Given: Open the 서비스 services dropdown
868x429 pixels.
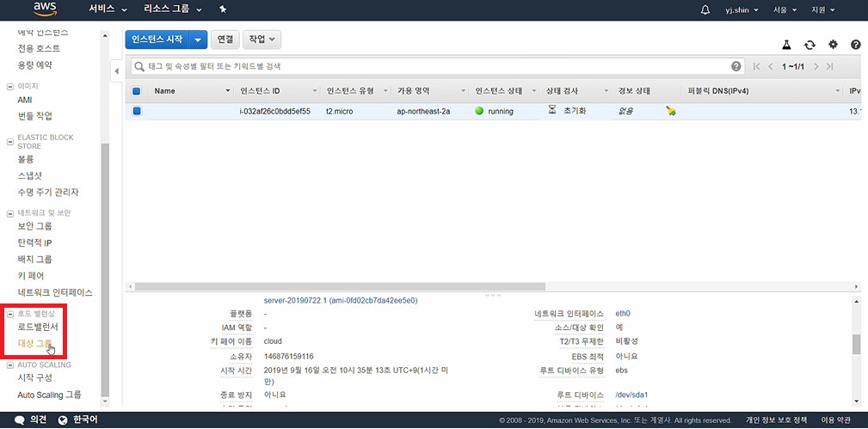Looking at the screenshot, I should tap(108, 9).
